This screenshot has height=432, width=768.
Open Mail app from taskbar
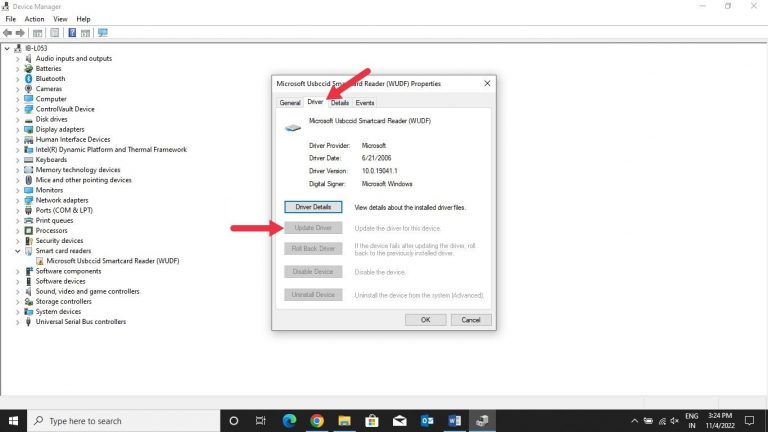click(400, 421)
